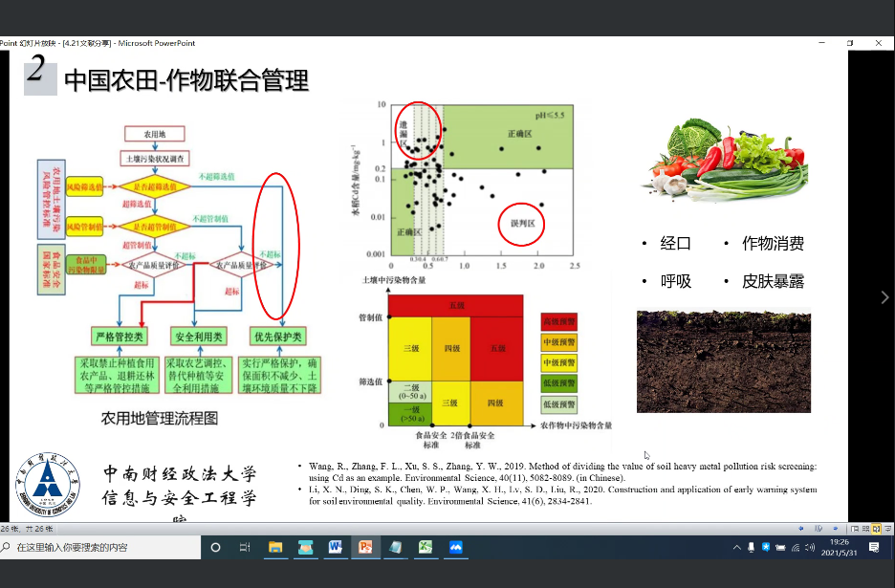Click the taskbar clock showing 19:26
Screen dimensions: 895x588
(x=839, y=547)
